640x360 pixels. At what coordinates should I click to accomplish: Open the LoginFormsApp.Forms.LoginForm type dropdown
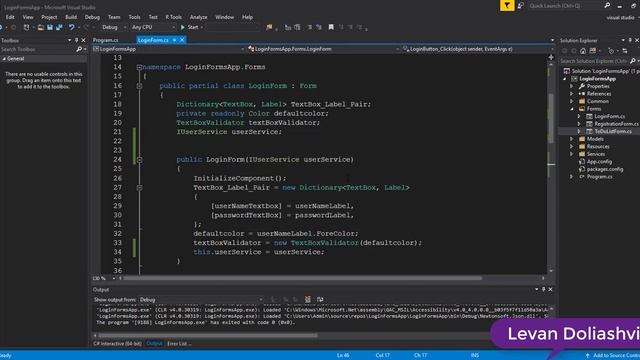pyautogui.click(x=323, y=49)
